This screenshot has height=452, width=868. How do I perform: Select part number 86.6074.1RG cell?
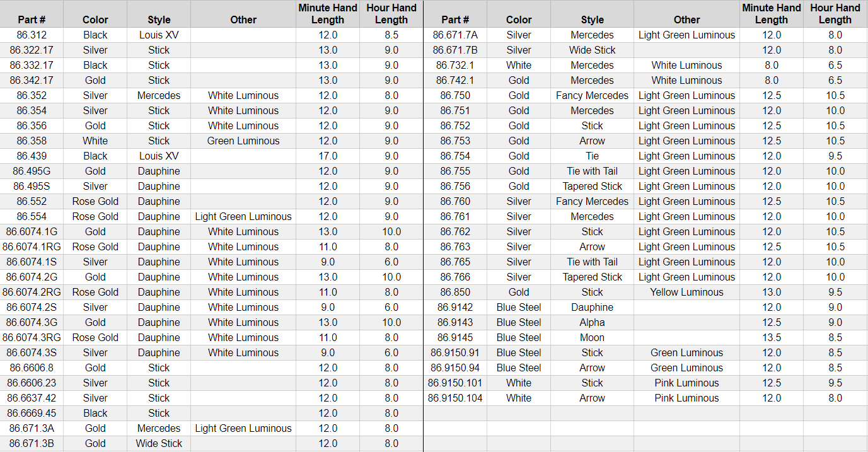pos(32,247)
